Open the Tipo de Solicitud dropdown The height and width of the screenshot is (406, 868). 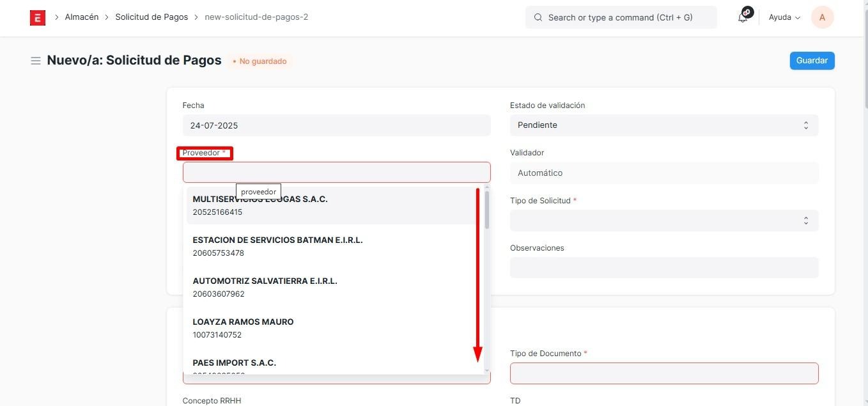663,221
